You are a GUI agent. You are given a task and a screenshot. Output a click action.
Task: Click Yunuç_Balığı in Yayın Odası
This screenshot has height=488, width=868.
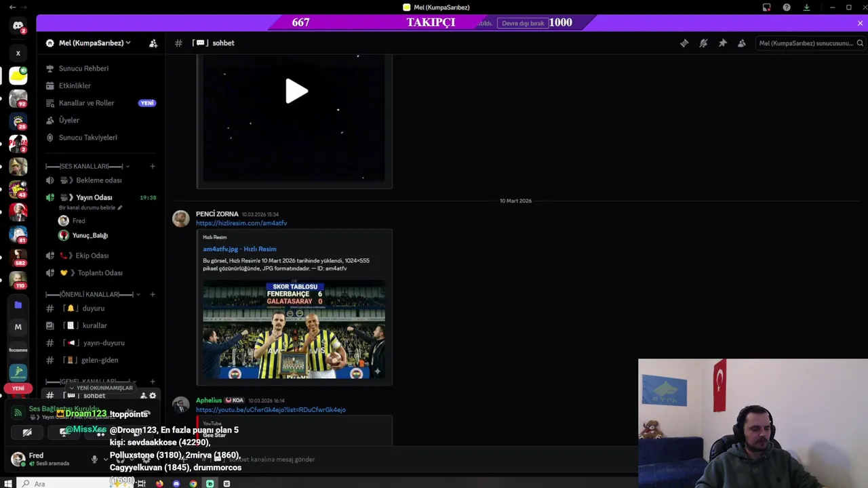(x=90, y=235)
